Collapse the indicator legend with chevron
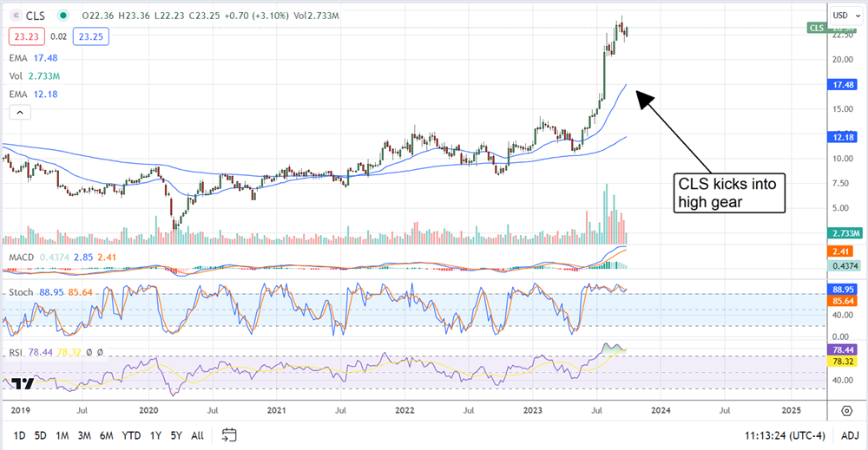 18,112
